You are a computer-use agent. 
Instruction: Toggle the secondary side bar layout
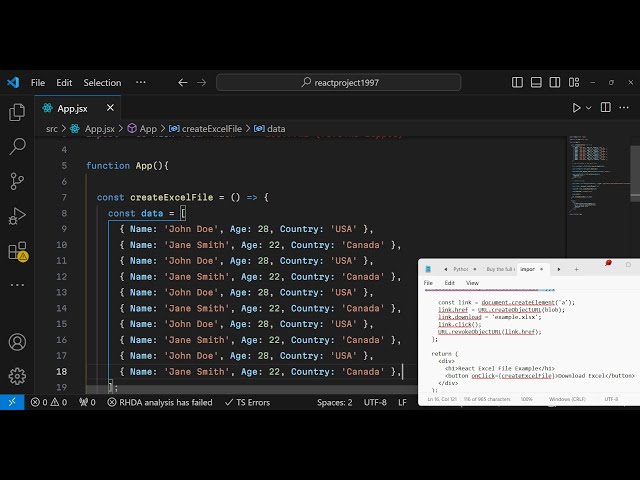tap(558, 83)
